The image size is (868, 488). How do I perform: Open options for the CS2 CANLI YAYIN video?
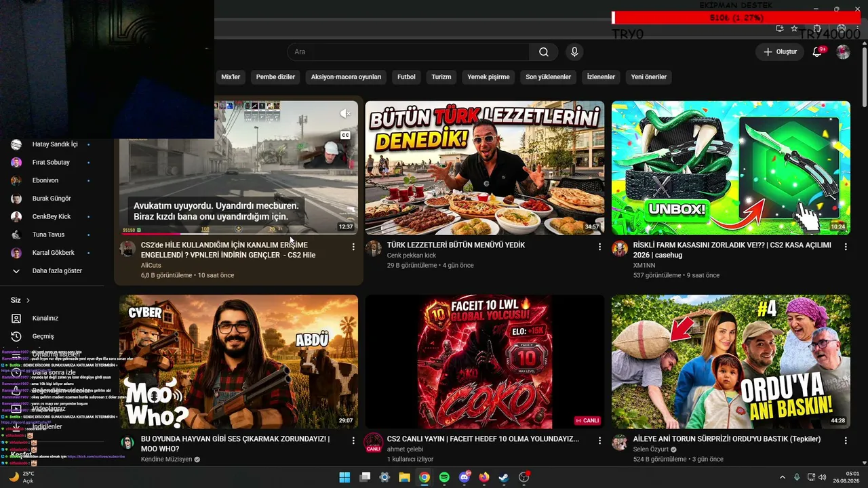pyautogui.click(x=599, y=441)
